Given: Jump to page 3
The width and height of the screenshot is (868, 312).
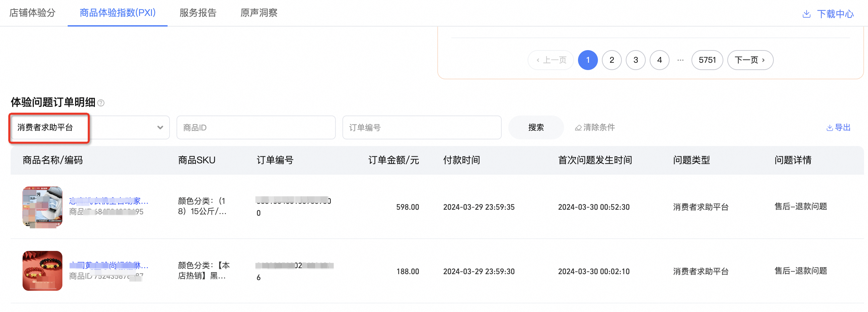Looking at the screenshot, I should tap(635, 60).
